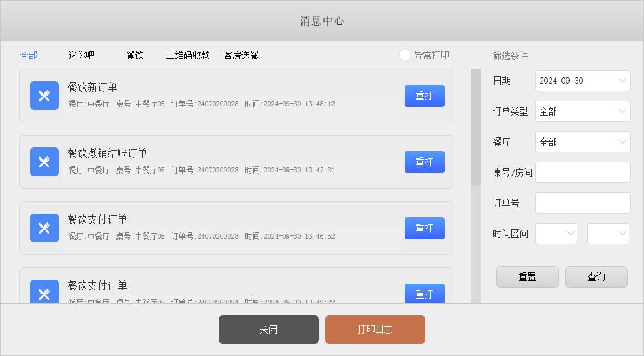Click 重打 for 餐饮撤销结账订单

click(424, 162)
